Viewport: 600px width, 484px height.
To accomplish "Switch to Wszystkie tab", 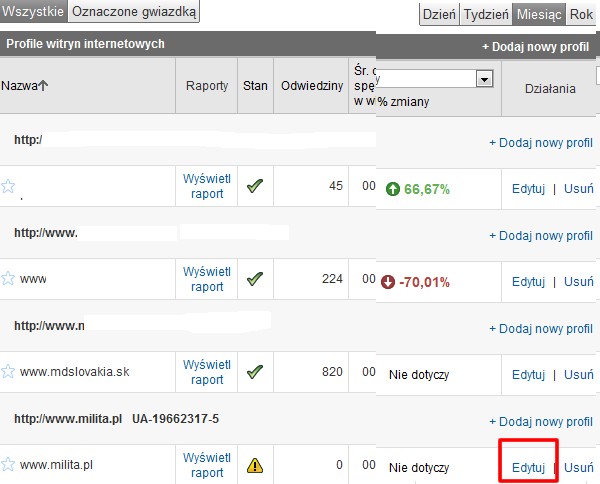I will 33,11.
